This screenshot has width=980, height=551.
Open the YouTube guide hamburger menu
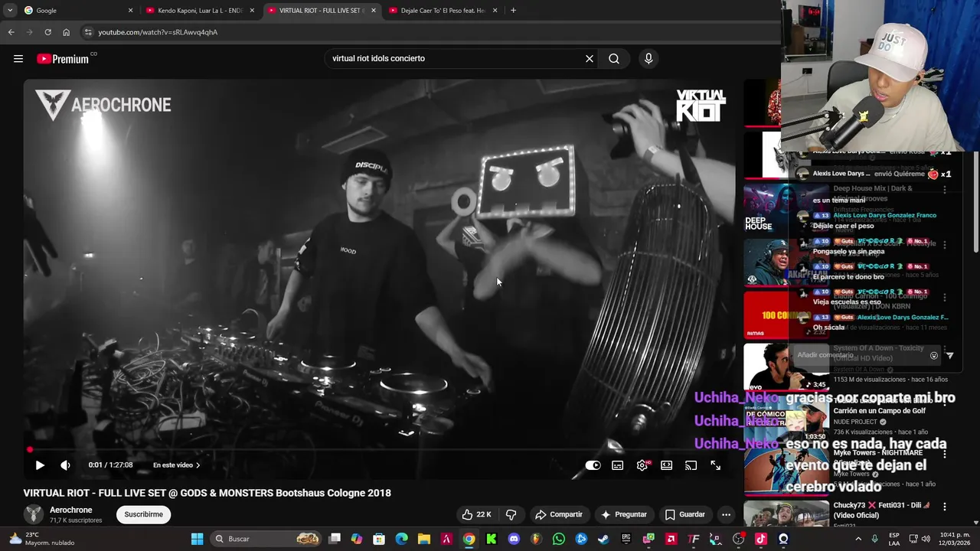tap(18, 59)
